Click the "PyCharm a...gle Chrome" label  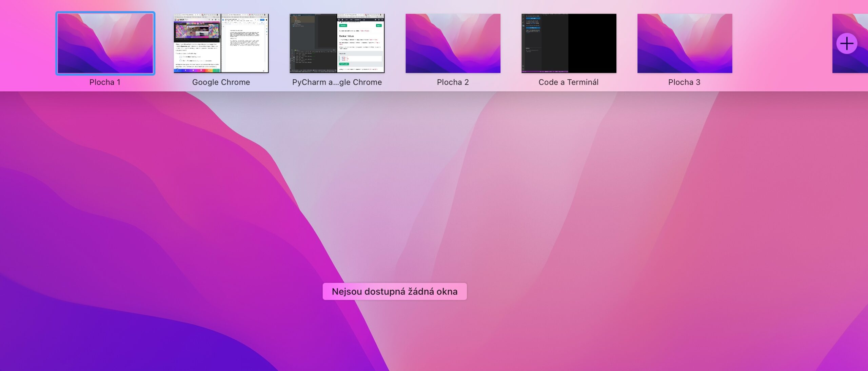[337, 82]
